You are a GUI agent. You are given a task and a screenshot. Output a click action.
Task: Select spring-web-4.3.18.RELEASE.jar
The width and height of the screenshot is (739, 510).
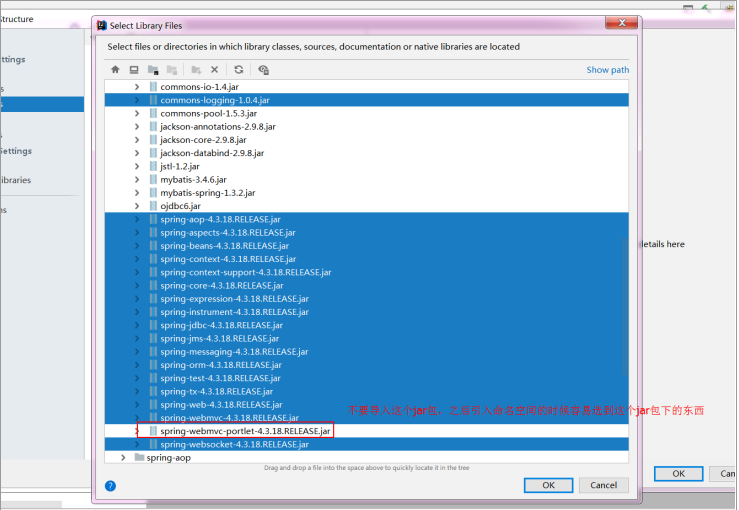tap(367, 404)
